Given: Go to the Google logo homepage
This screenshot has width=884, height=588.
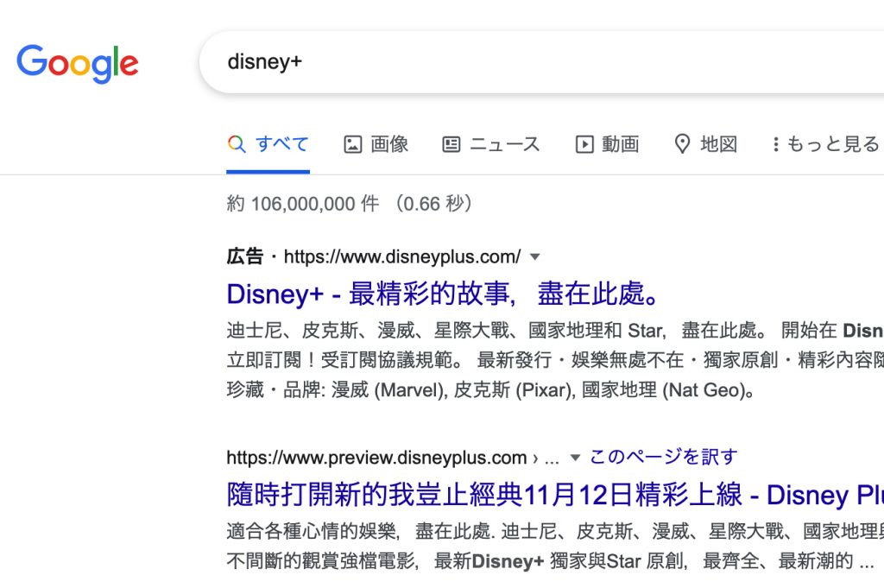Looking at the screenshot, I should [x=77, y=63].
